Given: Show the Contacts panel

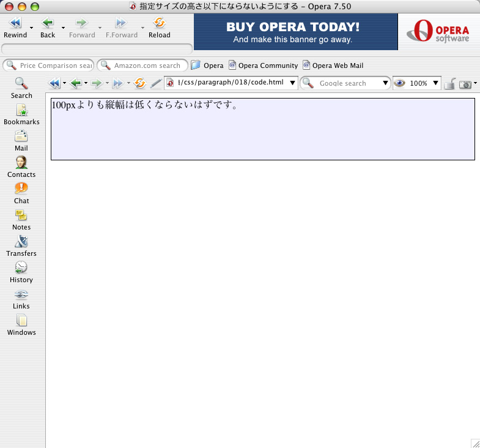Looking at the screenshot, I should [x=21, y=166].
